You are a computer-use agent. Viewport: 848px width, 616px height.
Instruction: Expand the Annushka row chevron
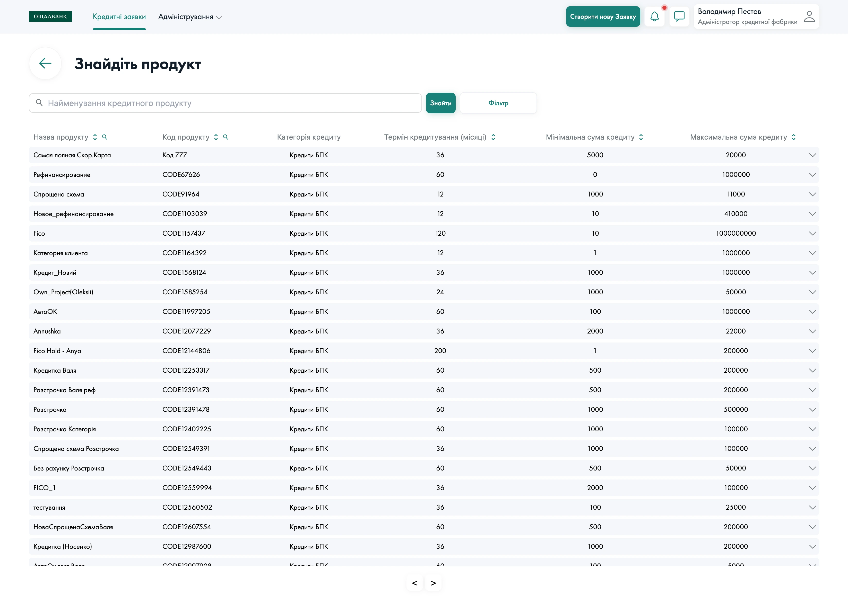coord(812,331)
